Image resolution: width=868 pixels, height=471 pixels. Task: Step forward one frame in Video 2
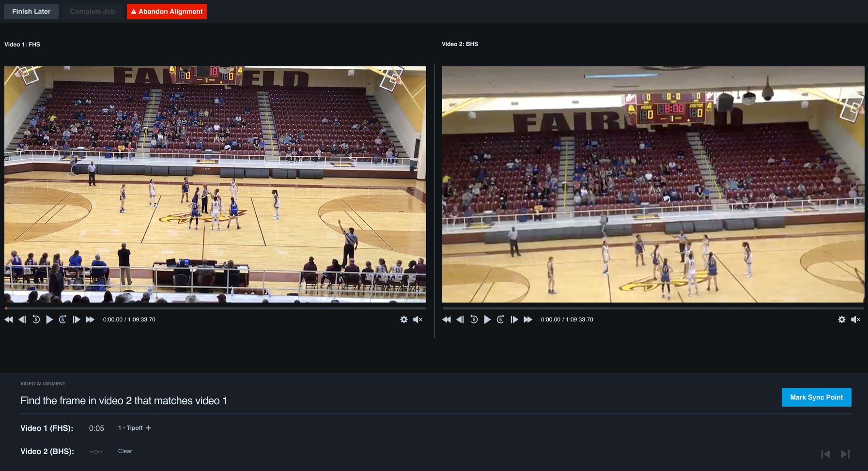point(514,319)
